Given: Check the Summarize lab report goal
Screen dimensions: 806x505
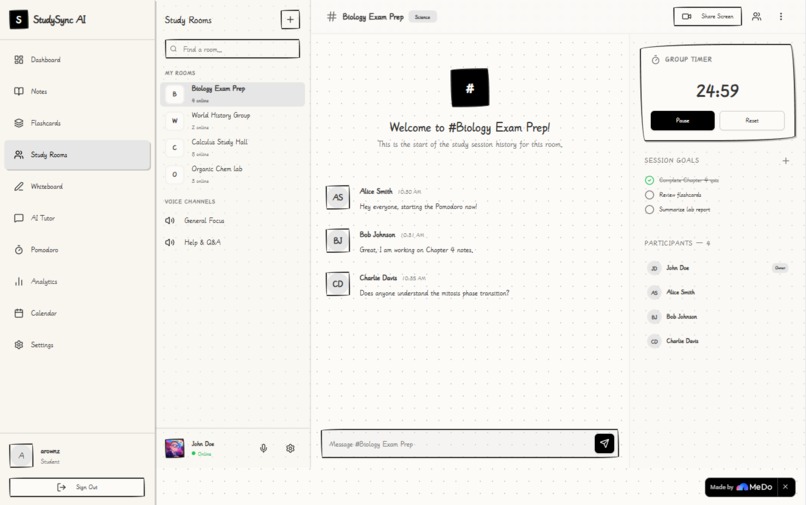Looking at the screenshot, I should (x=650, y=210).
